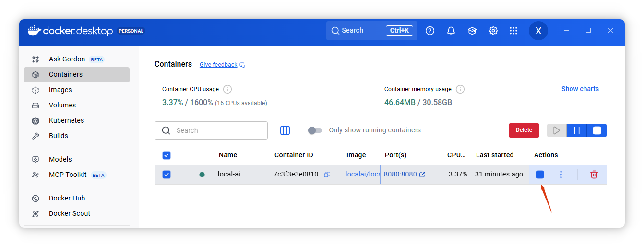Open Settings gear icon
This screenshot has width=644, height=247.
pyautogui.click(x=493, y=31)
